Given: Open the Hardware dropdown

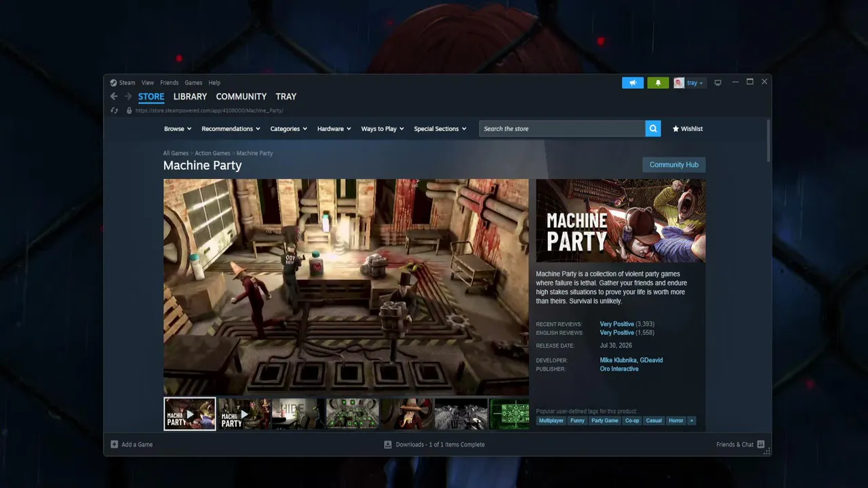Looking at the screenshot, I should 334,129.
